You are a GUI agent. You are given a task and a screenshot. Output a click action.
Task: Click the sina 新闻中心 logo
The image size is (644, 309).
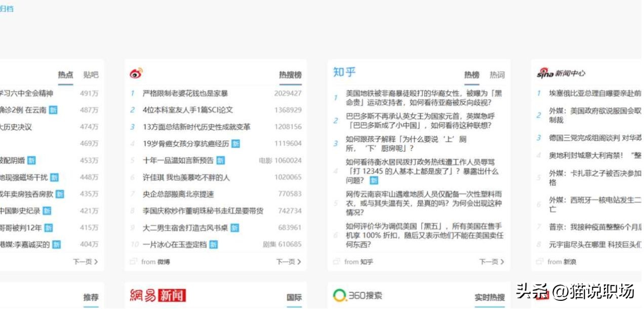pos(561,72)
